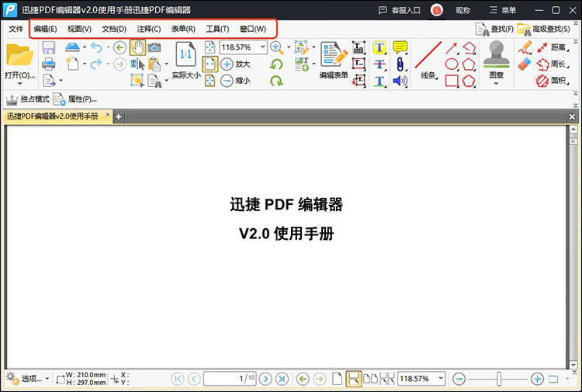
Task: Click the 客服入口 customer service link
Action: (x=399, y=10)
